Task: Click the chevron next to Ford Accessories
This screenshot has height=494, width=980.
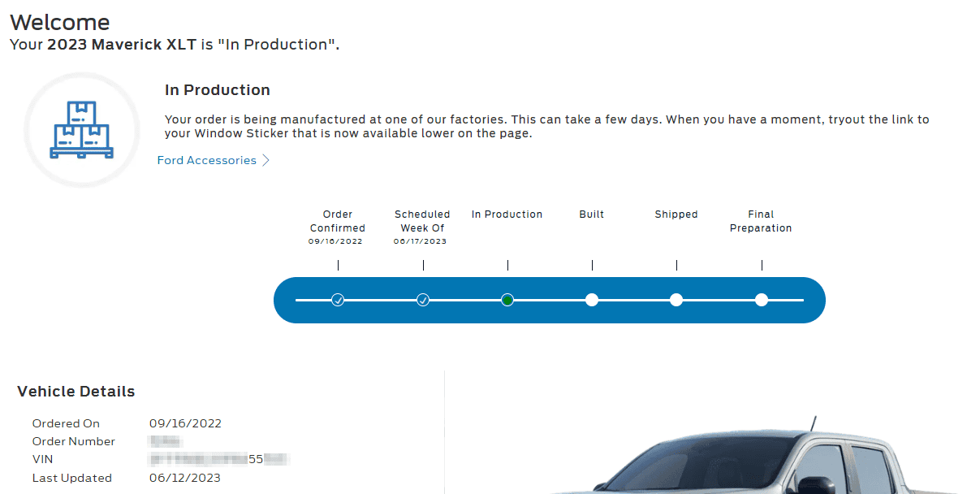Action: tap(266, 160)
